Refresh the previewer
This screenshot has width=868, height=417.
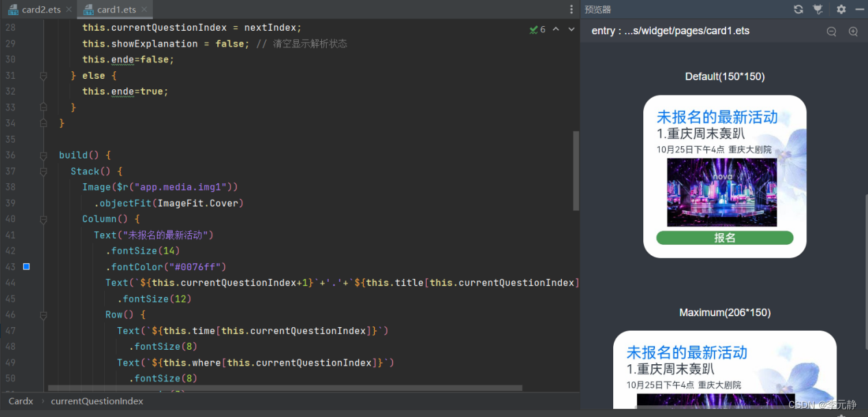pos(798,10)
